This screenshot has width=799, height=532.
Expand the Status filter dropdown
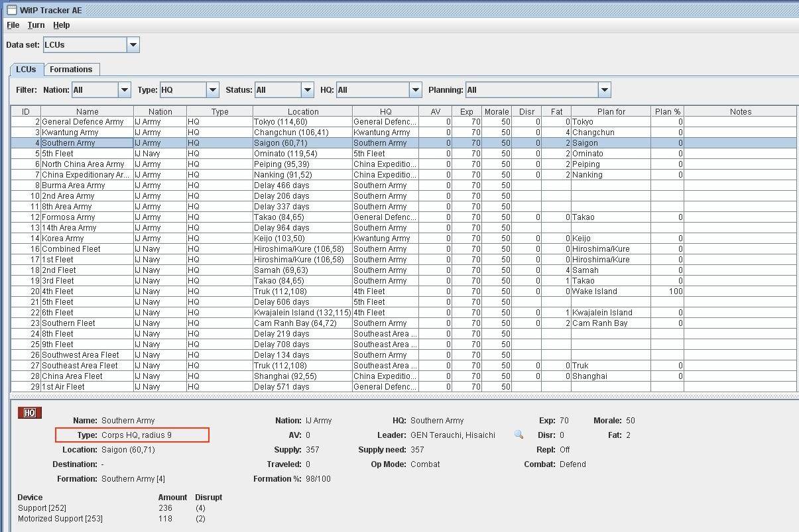click(x=307, y=90)
